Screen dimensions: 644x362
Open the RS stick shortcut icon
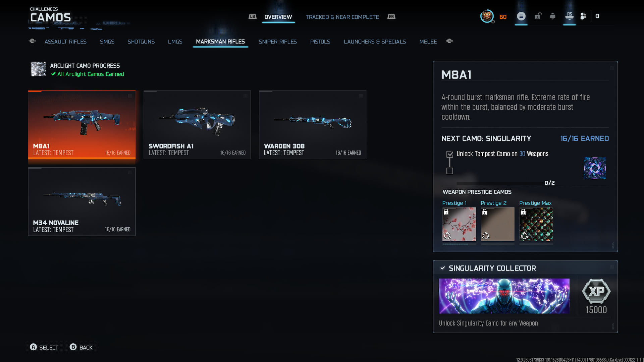570,16
